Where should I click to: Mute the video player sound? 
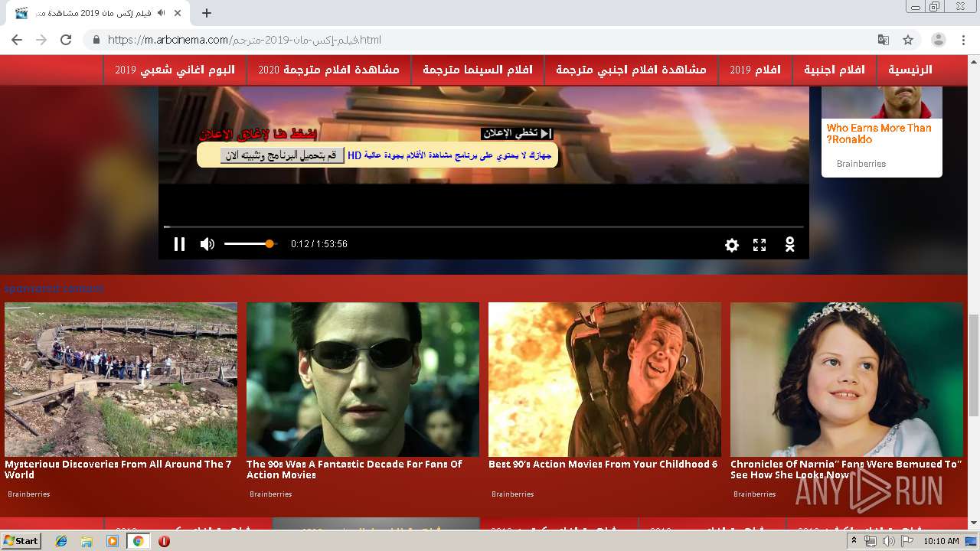click(207, 244)
